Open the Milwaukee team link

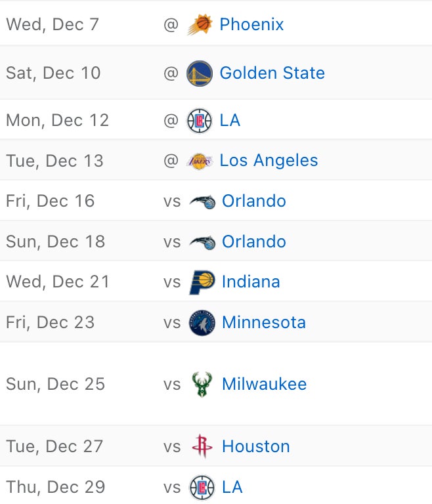tap(264, 384)
